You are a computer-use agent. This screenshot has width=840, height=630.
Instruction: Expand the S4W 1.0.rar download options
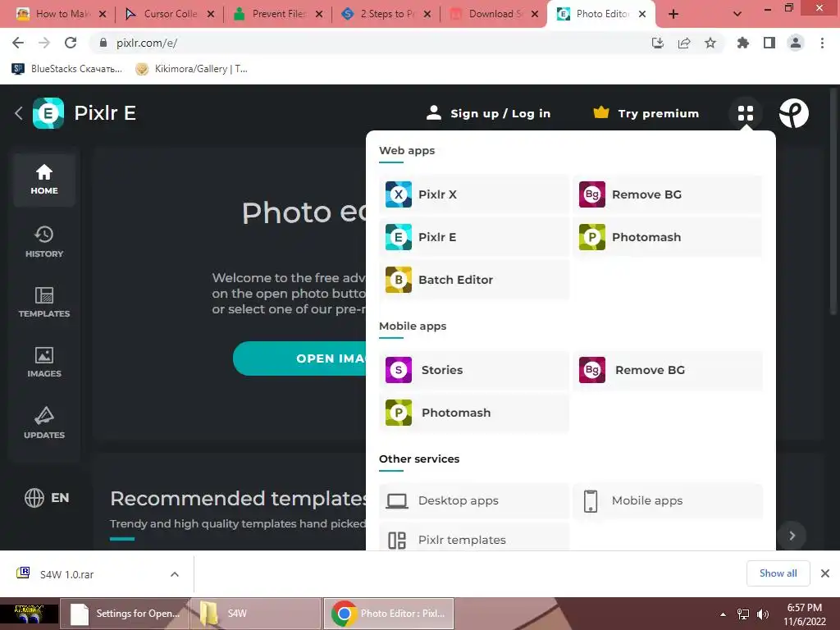pyautogui.click(x=175, y=574)
